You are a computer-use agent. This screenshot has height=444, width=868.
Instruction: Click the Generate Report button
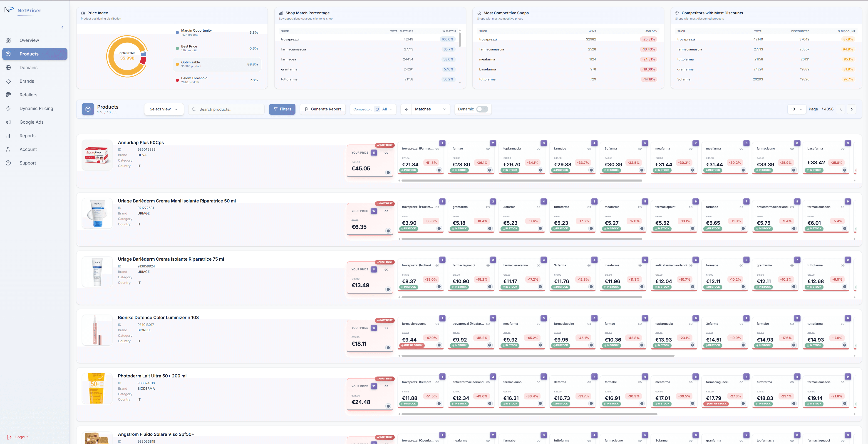pyautogui.click(x=322, y=109)
